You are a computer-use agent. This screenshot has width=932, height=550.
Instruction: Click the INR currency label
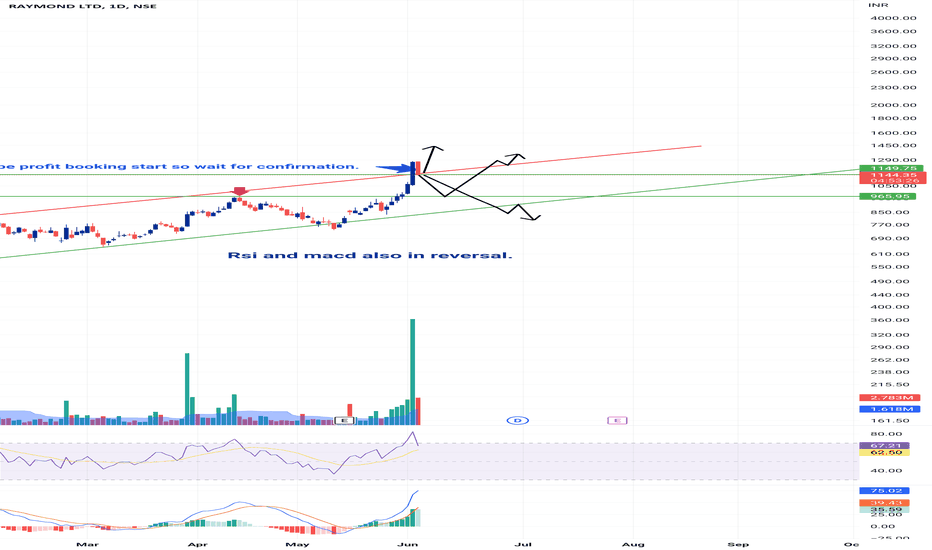878,5
